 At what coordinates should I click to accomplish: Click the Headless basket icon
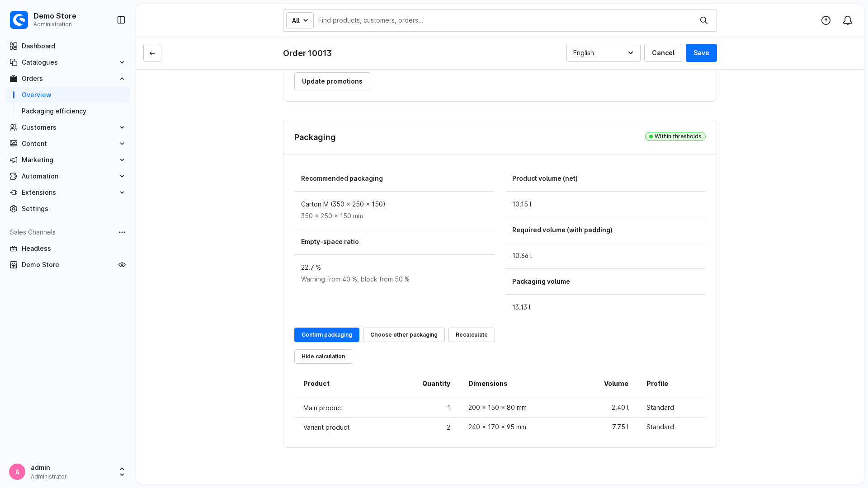(x=14, y=249)
